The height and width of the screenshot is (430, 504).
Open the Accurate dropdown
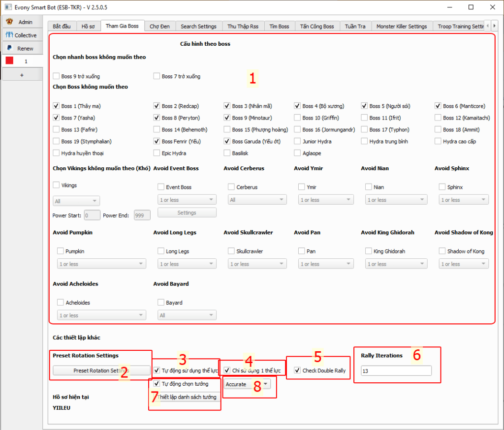click(x=248, y=384)
